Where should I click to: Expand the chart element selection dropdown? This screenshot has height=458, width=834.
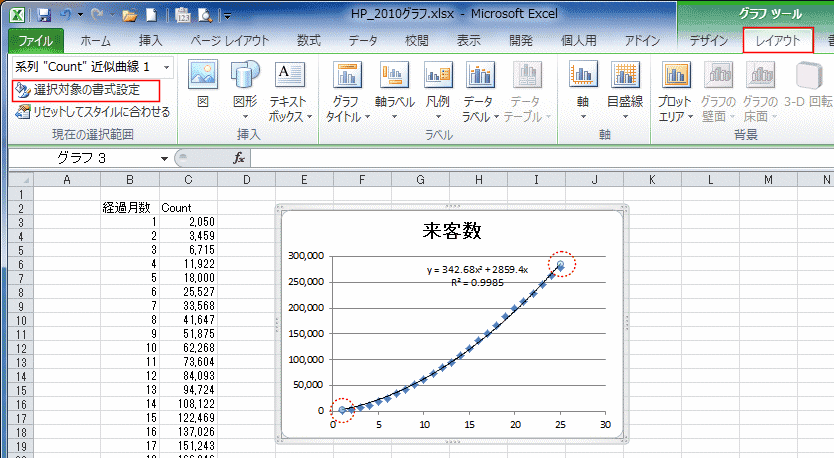[x=166, y=66]
